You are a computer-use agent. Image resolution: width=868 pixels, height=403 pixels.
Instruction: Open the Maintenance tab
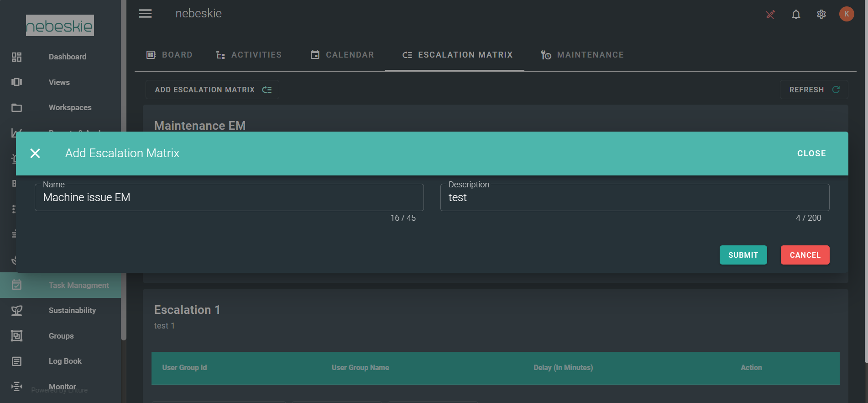(582, 55)
